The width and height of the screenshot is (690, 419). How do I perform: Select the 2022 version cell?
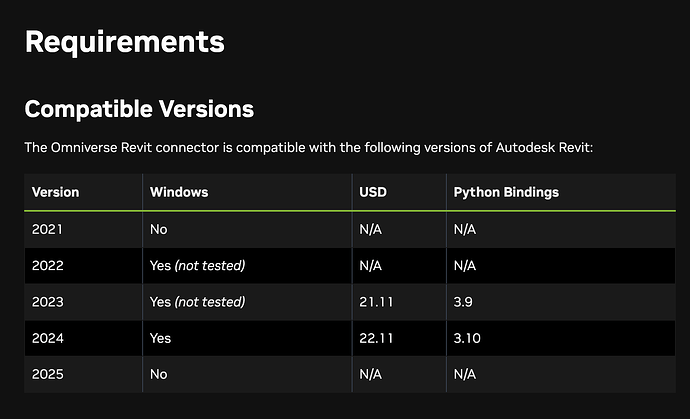point(47,266)
